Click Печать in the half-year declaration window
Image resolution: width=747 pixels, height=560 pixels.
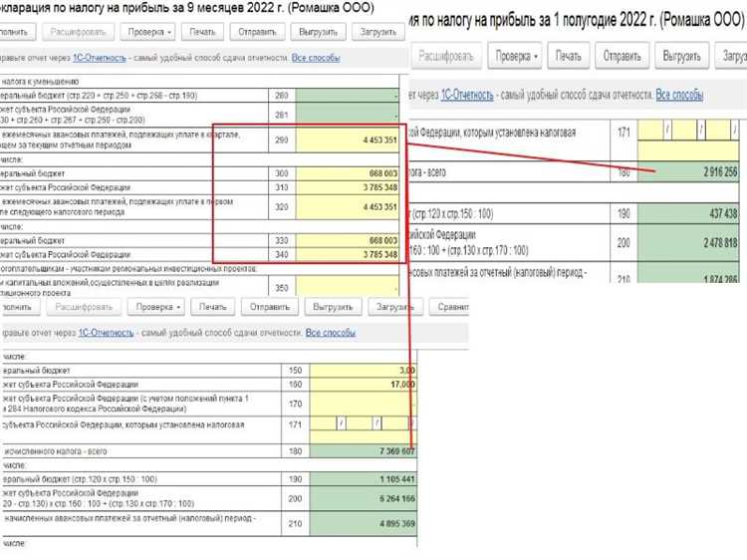[x=569, y=56]
